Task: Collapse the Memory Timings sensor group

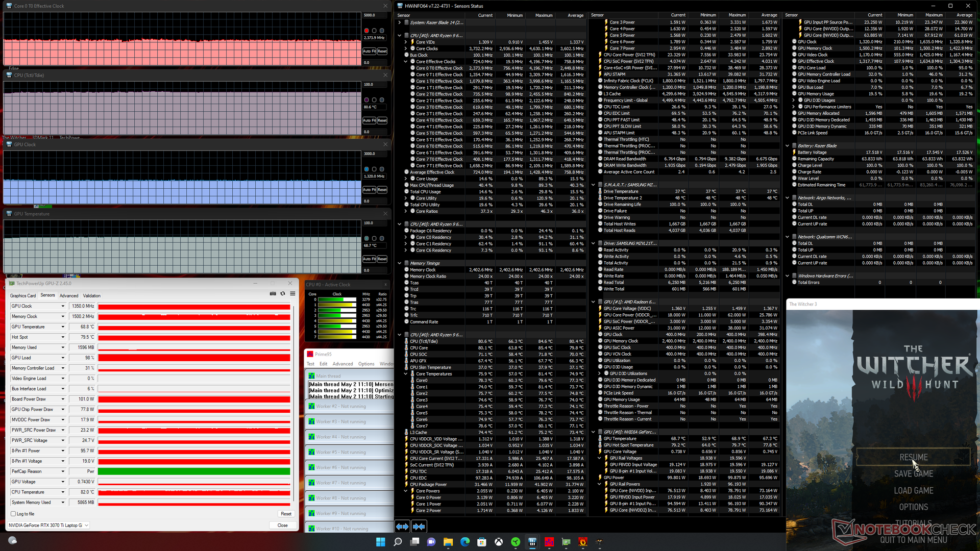Action: point(400,263)
